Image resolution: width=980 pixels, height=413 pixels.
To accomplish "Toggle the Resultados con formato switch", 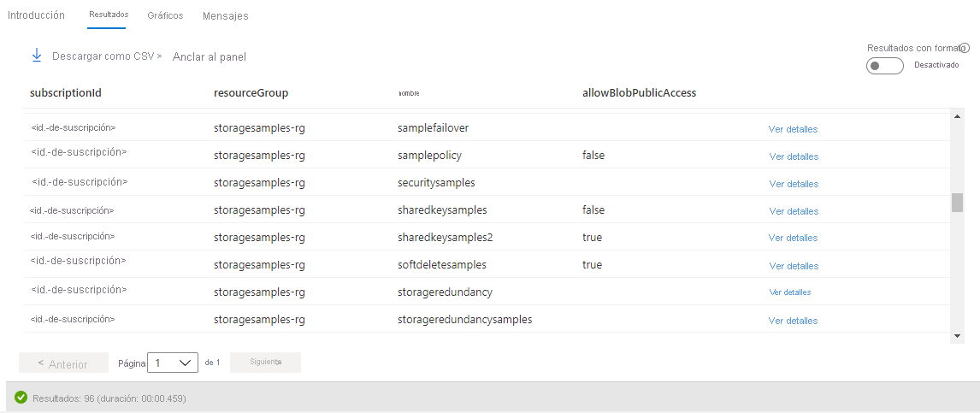I will pos(884,67).
